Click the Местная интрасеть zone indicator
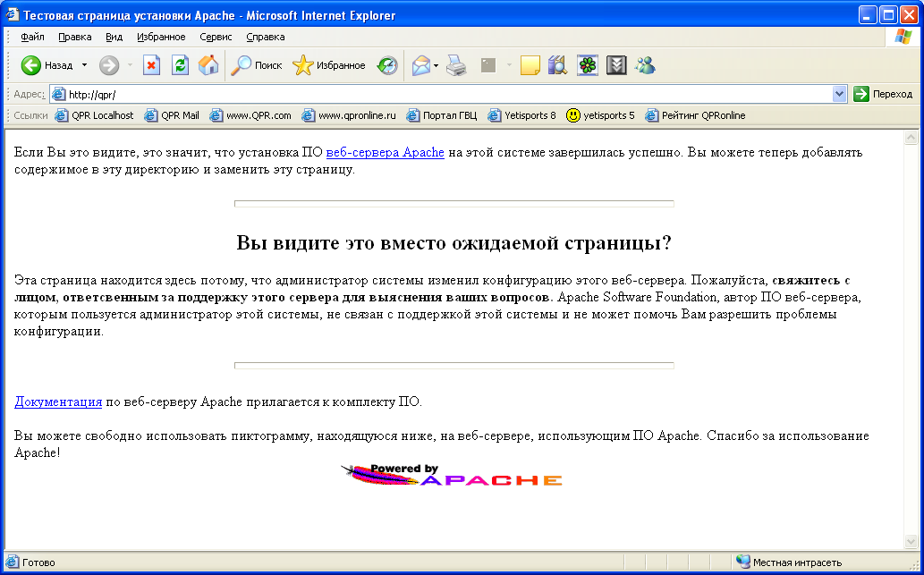This screenshot has width=924, height=575. tap(790, 562)
